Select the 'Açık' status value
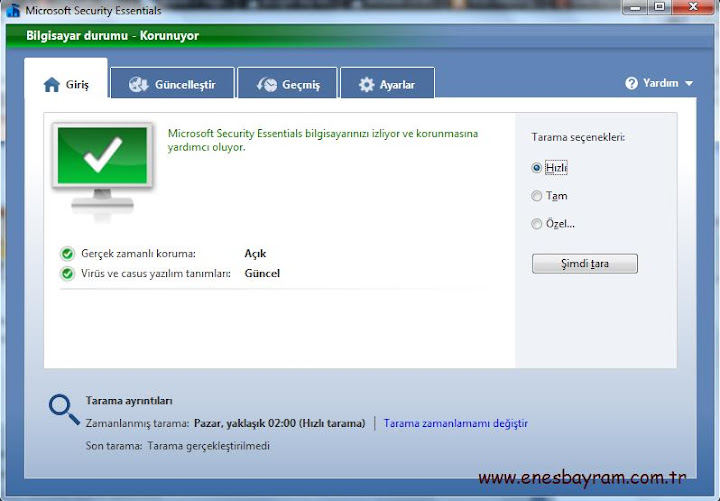Screen dimensions: 720x501 [x=255, y=253]
